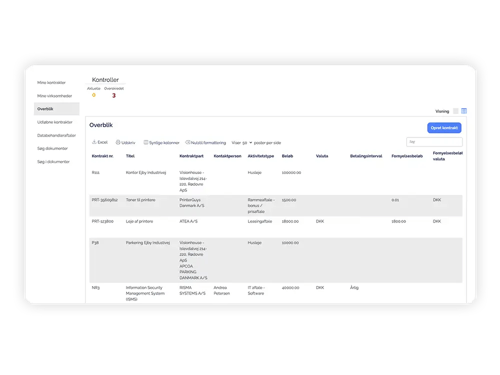Sort by Kontaktperson column header

tap(227, 156)
